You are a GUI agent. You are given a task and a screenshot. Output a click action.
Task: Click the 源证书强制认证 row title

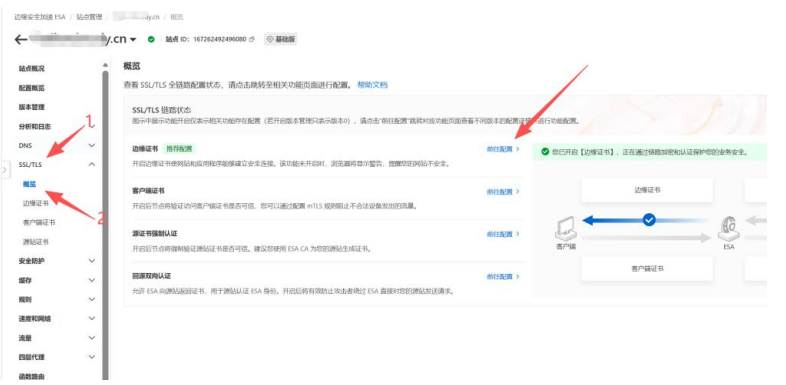click(154, 234)
